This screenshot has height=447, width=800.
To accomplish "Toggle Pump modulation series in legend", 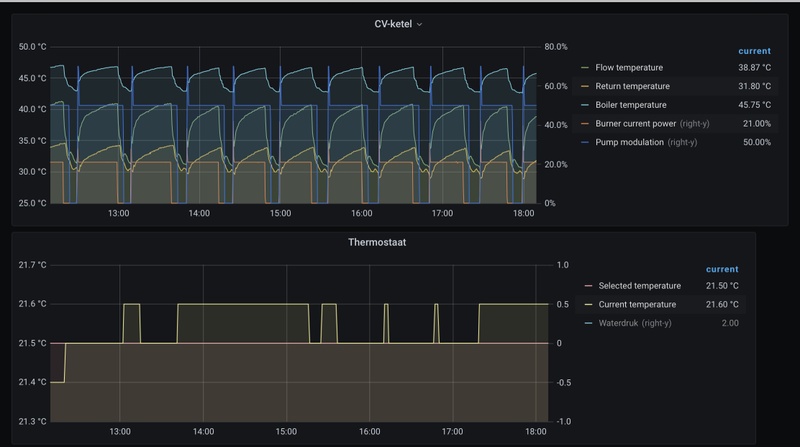I will point(630,142).
